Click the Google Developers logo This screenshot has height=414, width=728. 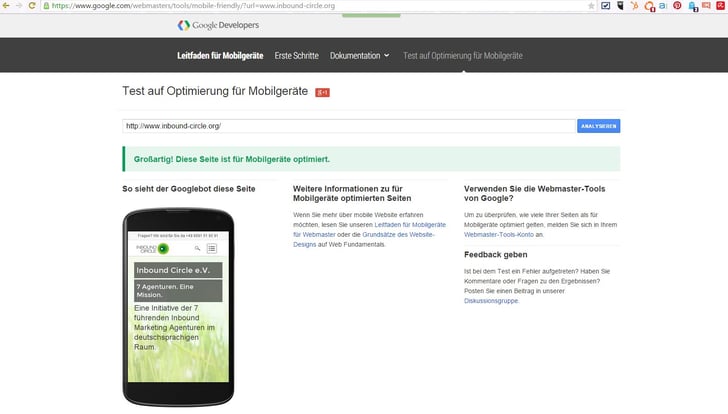pyautogui.click(x=218, y=25)
